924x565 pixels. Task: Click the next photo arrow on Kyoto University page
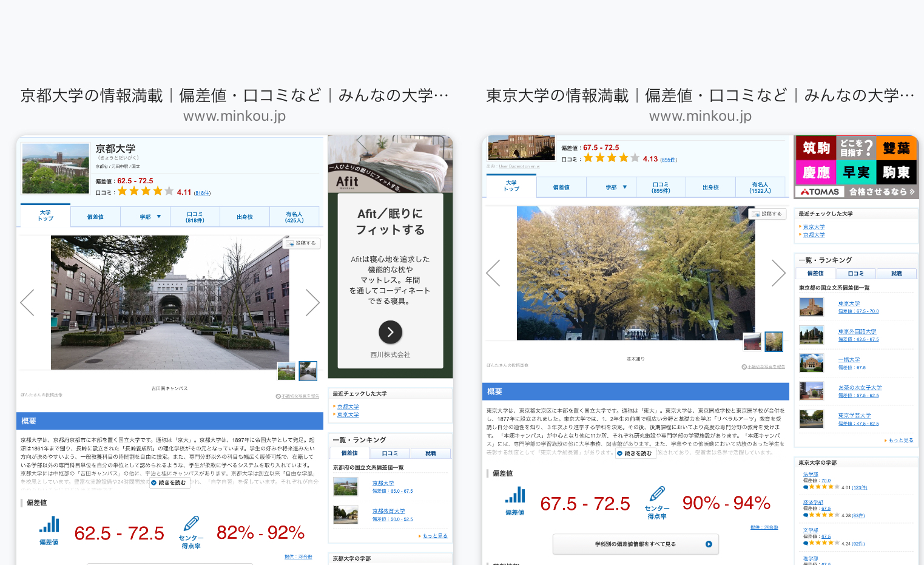pyautogui.click(x=312, y=302)
